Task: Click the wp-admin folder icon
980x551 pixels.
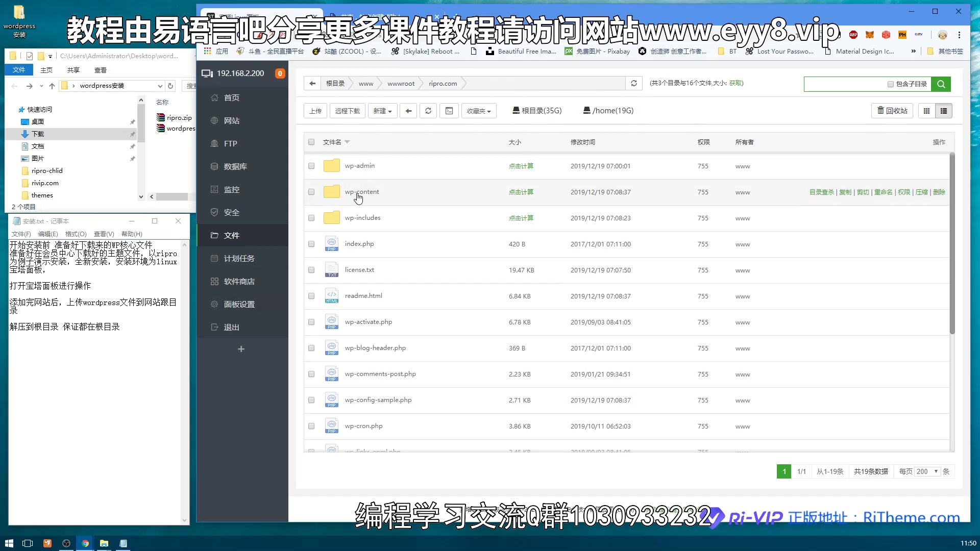Action: coord(332,165)
